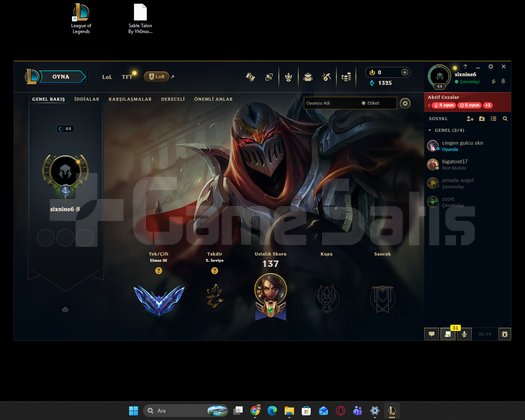Screen dimensions: 525x420
Task: Click the +1 penalty badge
Action: 488,106
